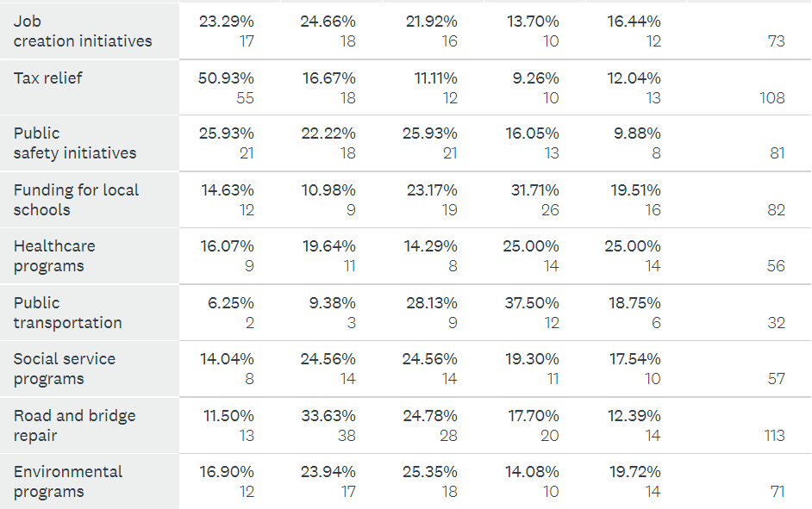812x509 pixels.
Task: Click the Social service programs row label
Action: point(65,369)
